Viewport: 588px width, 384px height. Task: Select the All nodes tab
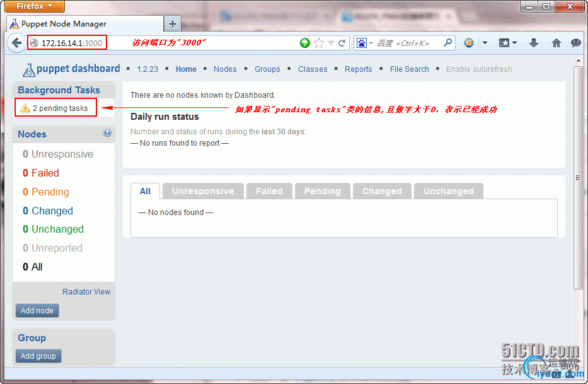[x=145, y=192]
